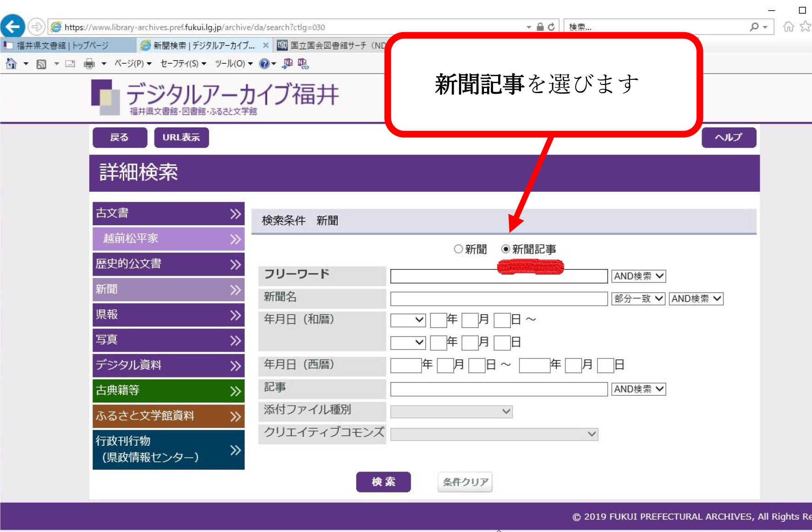Select the 新聞記事 radio button
The image size is (812, 532).
[x=506, y=249]
